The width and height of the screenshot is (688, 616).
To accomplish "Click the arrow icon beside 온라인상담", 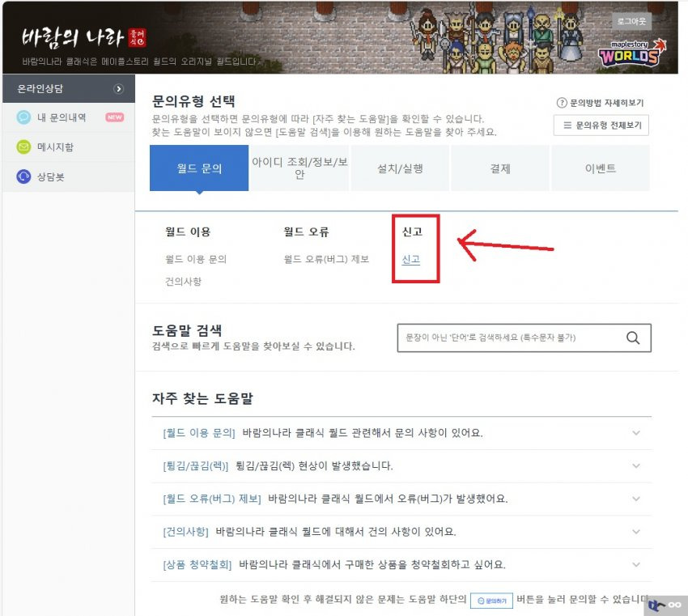I will (x=118, y=89).
